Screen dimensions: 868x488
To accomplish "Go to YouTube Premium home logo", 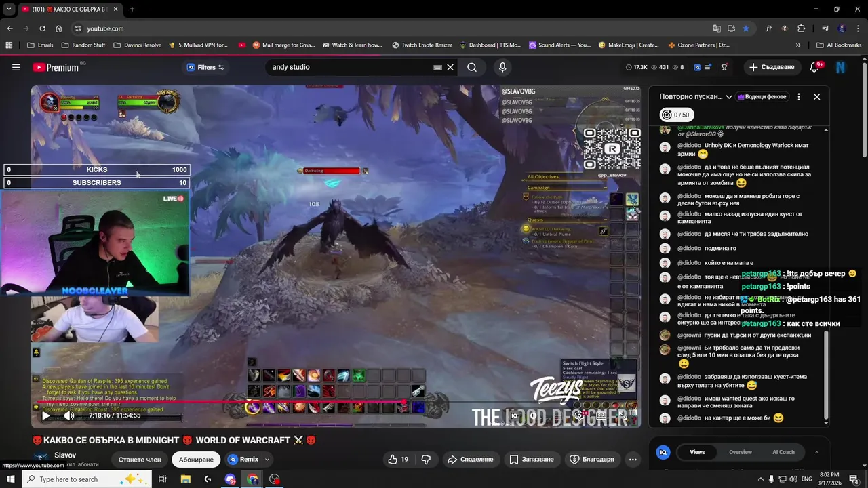I will pyautogui.click(x=56, y=67).
